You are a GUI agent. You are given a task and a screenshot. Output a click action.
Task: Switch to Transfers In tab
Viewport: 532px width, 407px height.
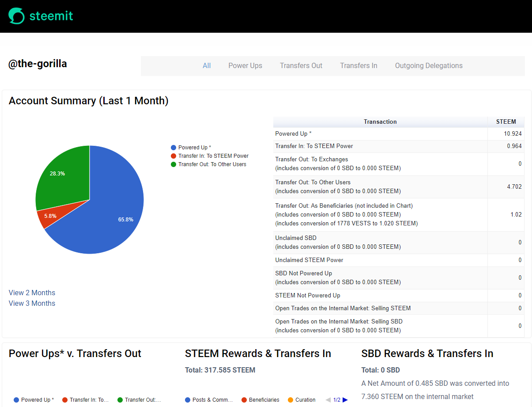click(x=358, y=66)
